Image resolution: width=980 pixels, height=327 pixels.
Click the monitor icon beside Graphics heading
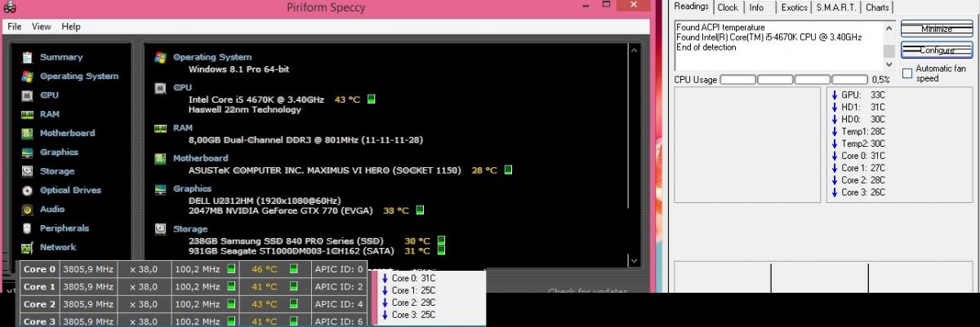click(x=161, y=188)
